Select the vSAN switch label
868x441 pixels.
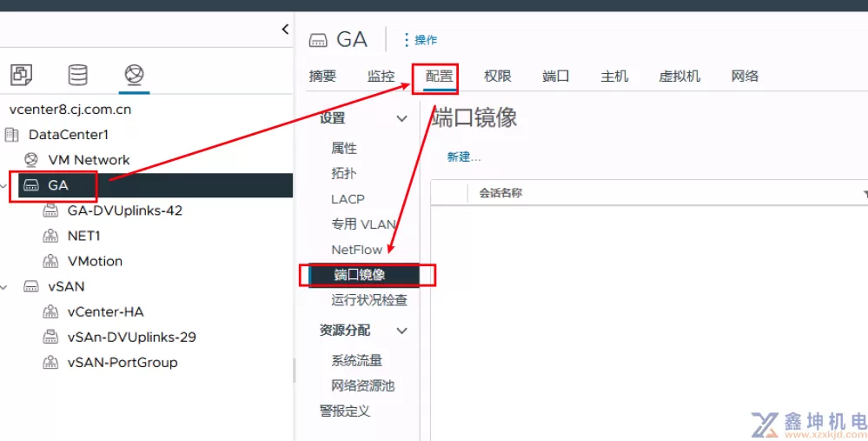(x=66, y=286)
